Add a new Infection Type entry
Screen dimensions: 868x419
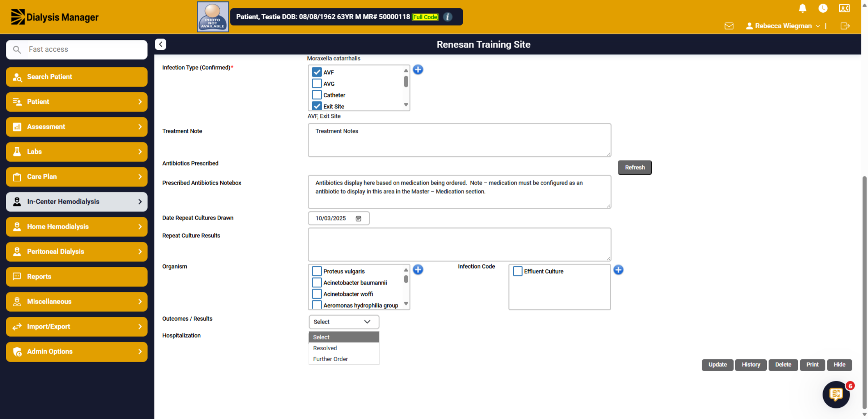(x=418, y=69)
